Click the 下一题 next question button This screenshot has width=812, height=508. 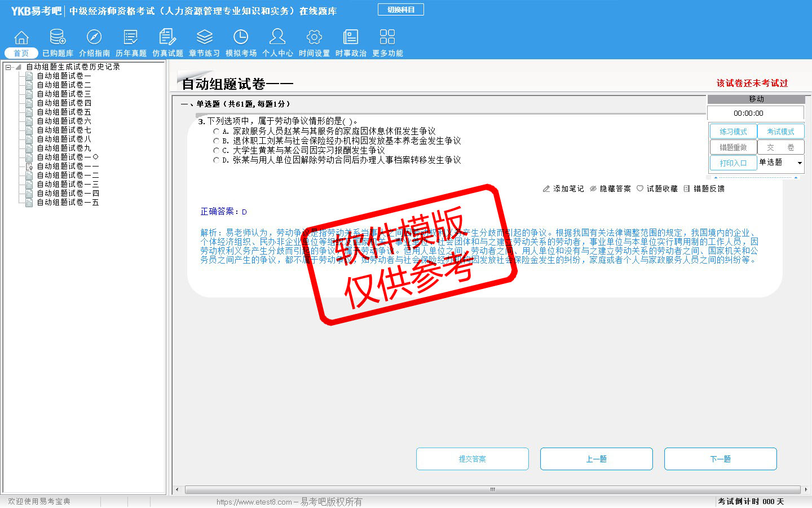720,459
